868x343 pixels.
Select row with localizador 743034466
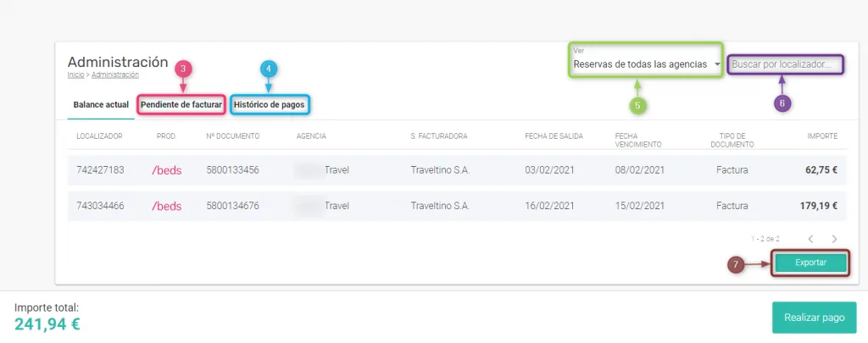pos(100,206)
